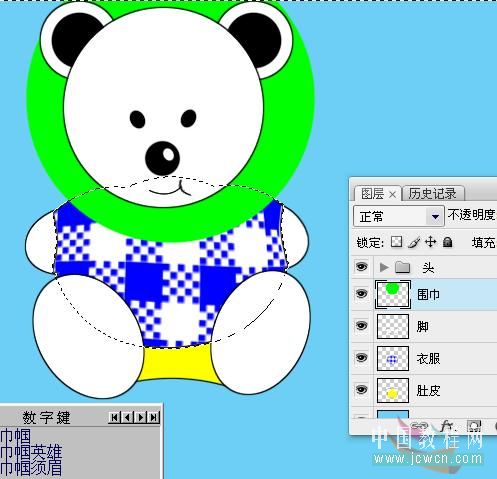497x479 pixels.
Task: Click the 头 group folder icon
Action: pos(403,267)
